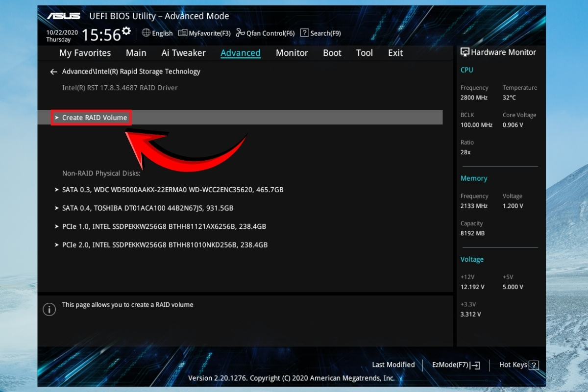
Task: Expand SATA 0.3 WDC disk entry
Action: click(x=172, y=190)
